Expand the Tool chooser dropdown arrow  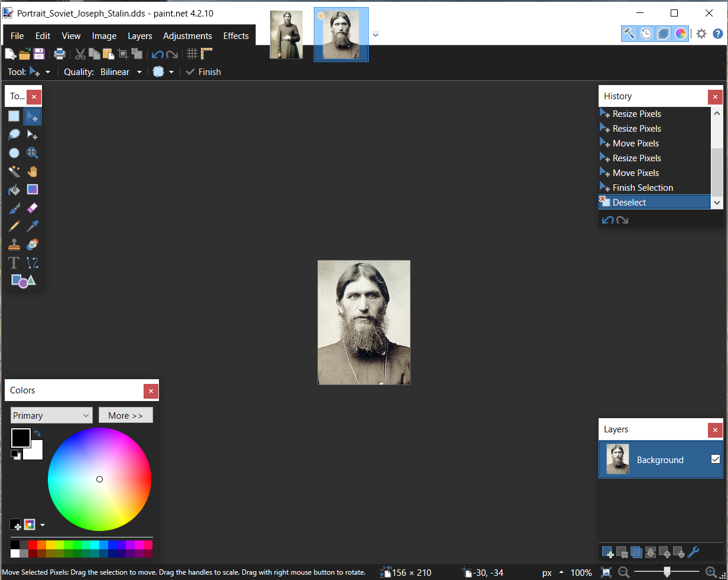coord(48,72)
